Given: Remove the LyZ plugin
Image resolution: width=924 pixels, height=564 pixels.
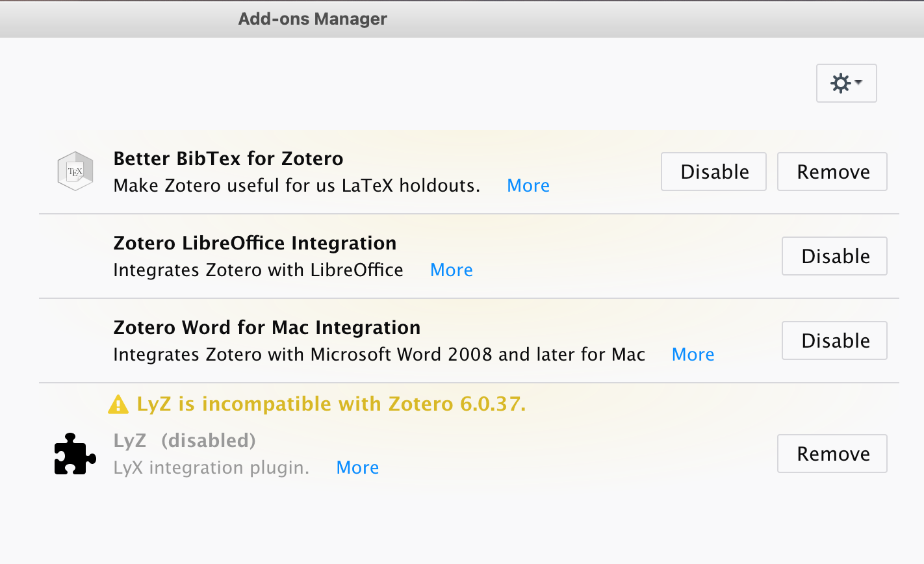Looking at the screenshot, I should pos(832,454).
